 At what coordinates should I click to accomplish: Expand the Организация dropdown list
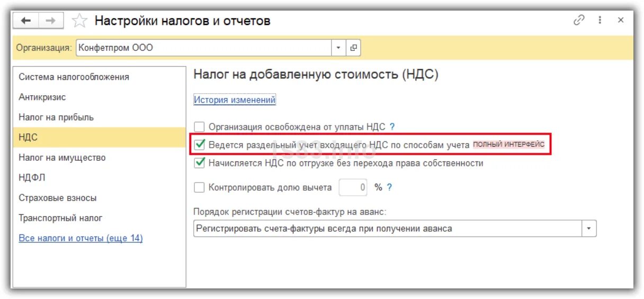[339, 48]
